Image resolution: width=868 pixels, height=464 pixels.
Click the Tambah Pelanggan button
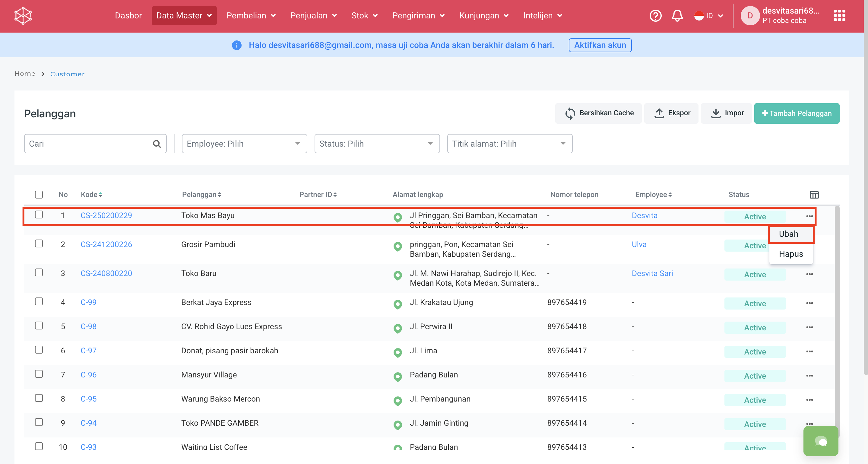(x=796, y=113)
